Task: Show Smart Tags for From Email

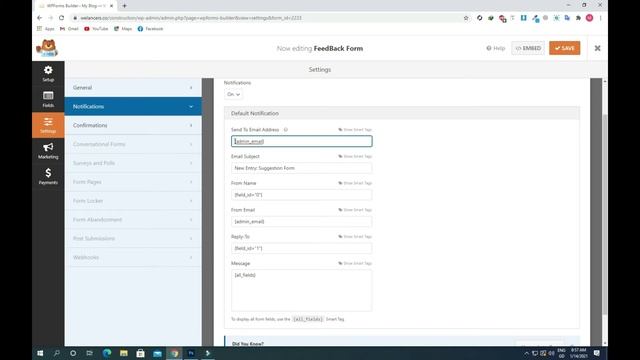Action: (355, 210)
